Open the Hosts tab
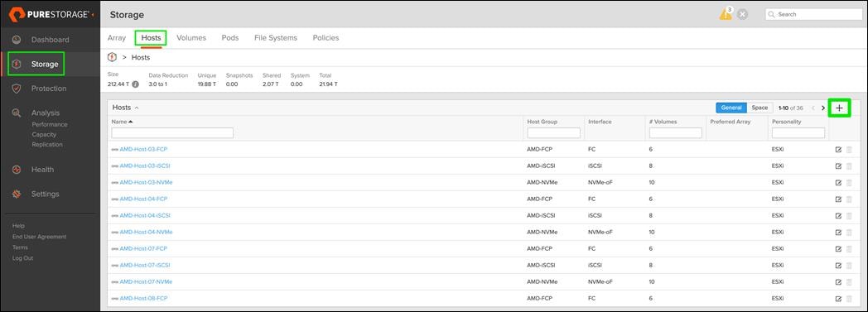The width and height of the screenshot is (868, 312). pos(151,38)
